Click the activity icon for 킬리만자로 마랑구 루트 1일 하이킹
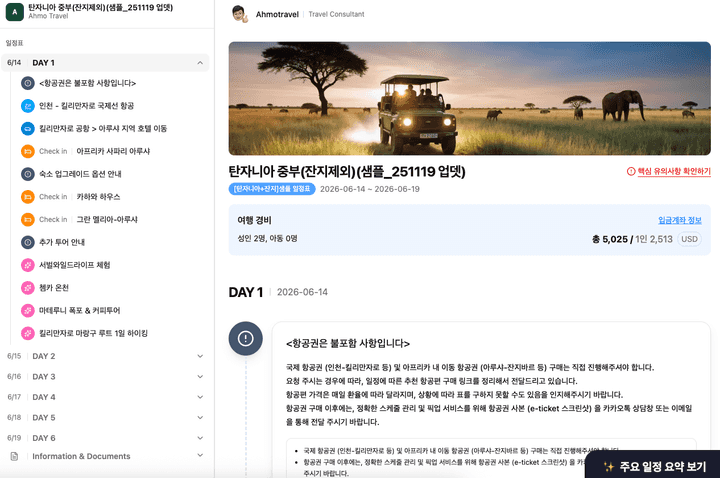 (x=28, y=333)
